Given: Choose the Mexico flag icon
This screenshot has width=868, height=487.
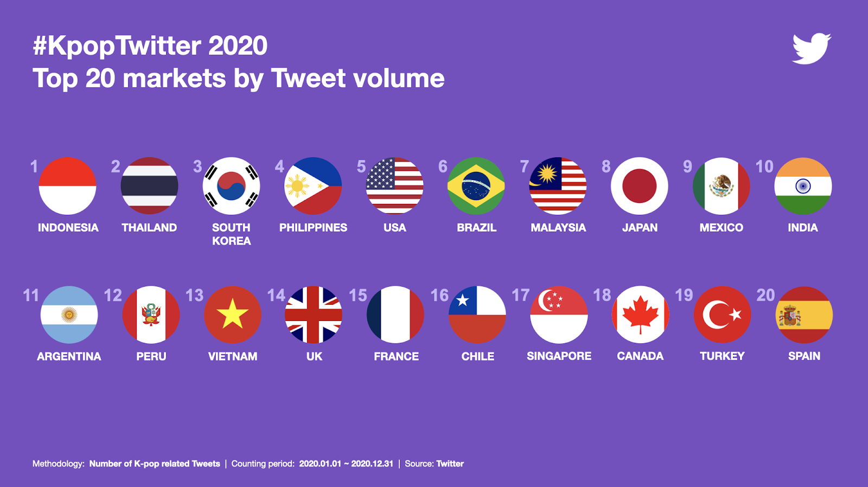Looking at the screenshot, I should point(721,186).
